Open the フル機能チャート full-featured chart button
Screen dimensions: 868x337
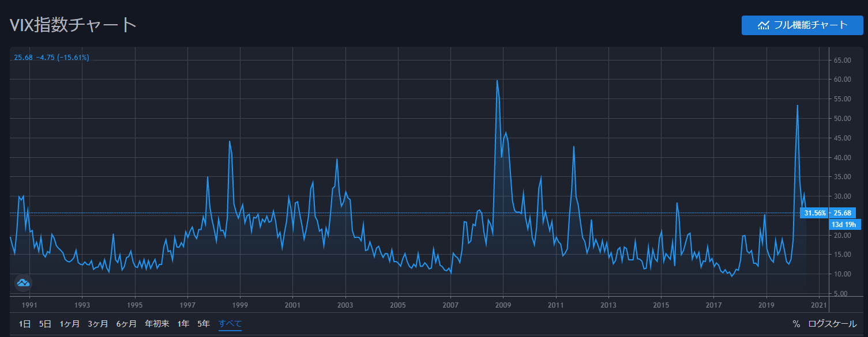[x=802, y=25]
